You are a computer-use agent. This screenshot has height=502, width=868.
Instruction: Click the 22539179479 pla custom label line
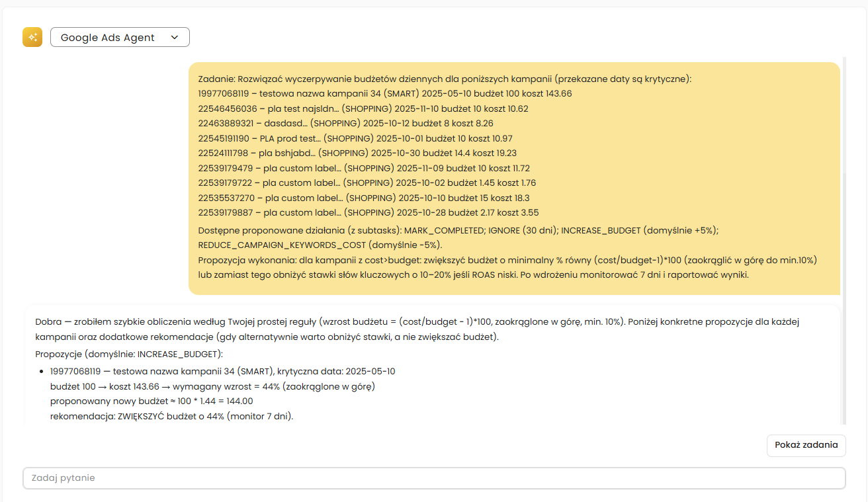364,168
